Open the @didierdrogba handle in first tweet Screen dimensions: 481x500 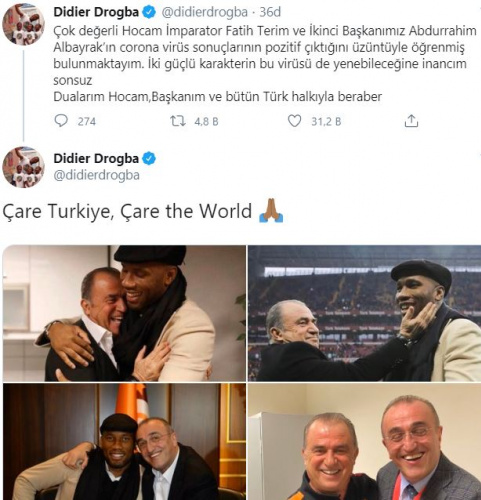click(205, 12)
